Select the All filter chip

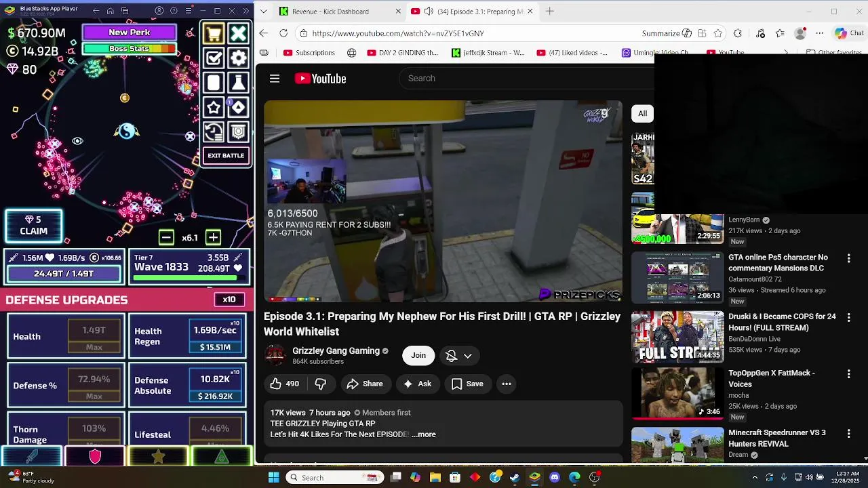point(642,113)
